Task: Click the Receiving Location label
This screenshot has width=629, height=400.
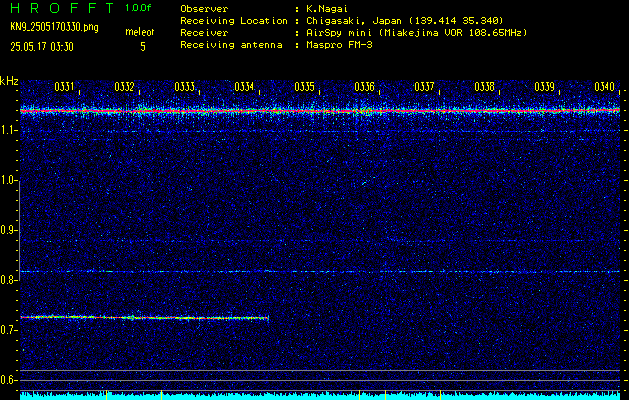Action: [x=234, y=21]
